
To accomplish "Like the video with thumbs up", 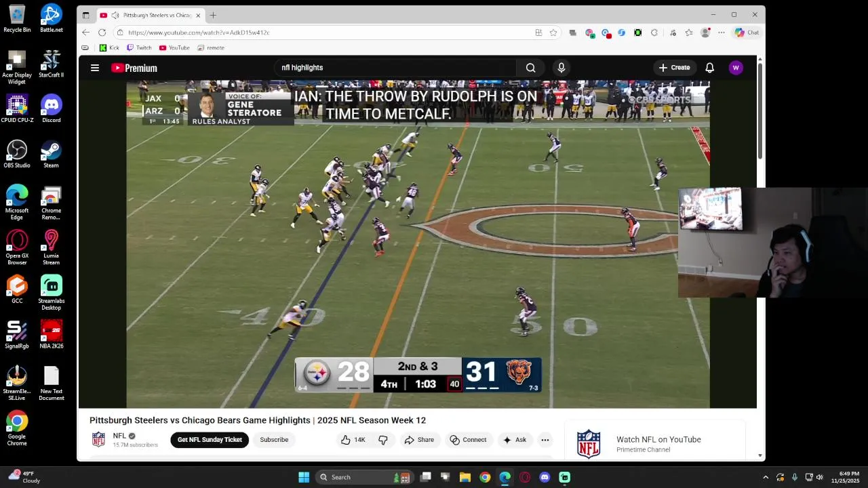I will pyautogui.click(x=353, y=440).
